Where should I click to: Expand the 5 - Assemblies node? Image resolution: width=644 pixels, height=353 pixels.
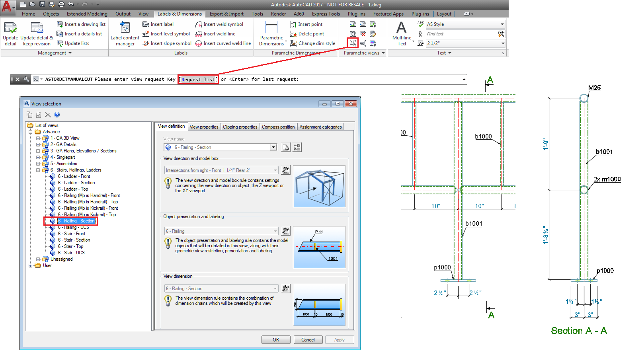coord(38,164)
